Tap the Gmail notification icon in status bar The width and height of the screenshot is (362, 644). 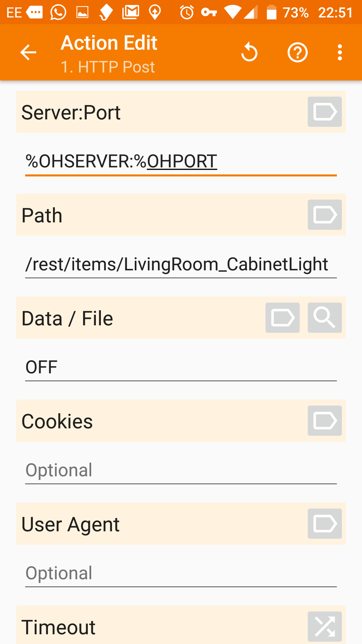point(131,12)
